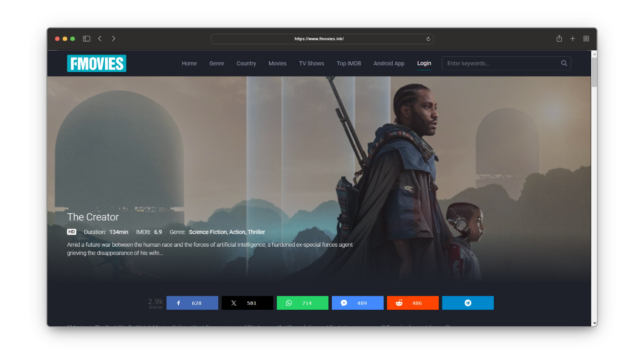Open the Home menu item
The height and width of the screenshot is (362, 644).
click(189, 63)
